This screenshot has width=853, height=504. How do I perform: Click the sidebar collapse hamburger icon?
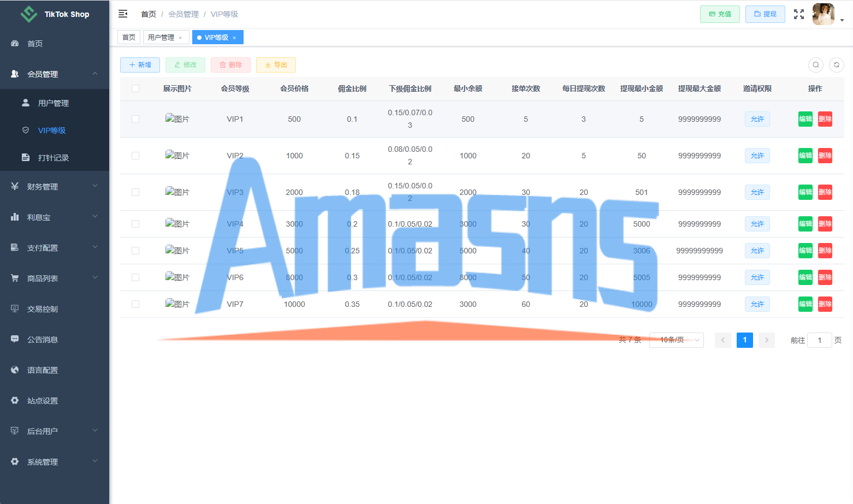(123, 14)
